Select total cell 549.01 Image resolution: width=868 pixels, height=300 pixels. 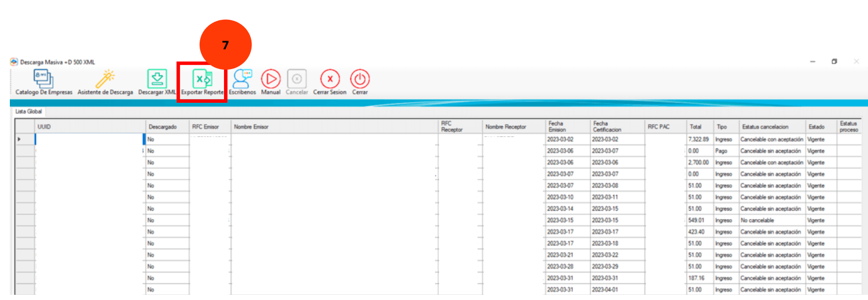700,221
